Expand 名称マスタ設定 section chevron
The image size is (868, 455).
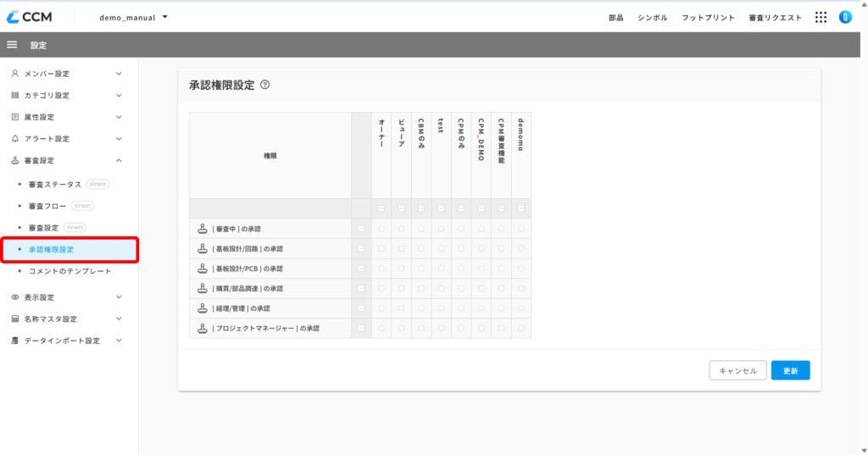119,319
